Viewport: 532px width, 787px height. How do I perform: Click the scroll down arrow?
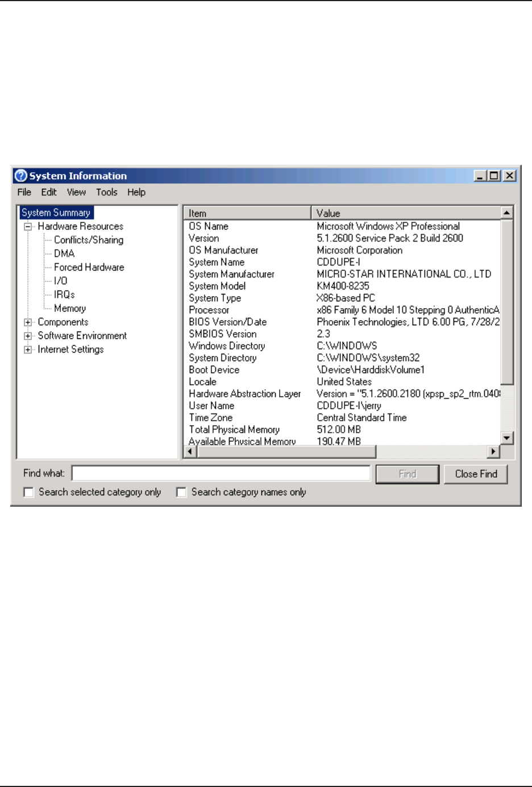point(507,438)
